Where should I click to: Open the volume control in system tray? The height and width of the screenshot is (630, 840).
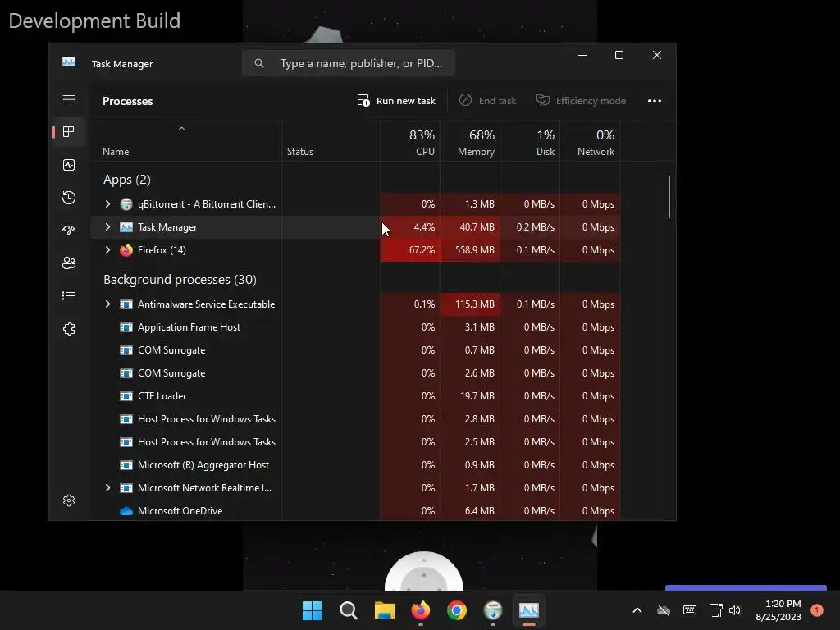[735, 610]
